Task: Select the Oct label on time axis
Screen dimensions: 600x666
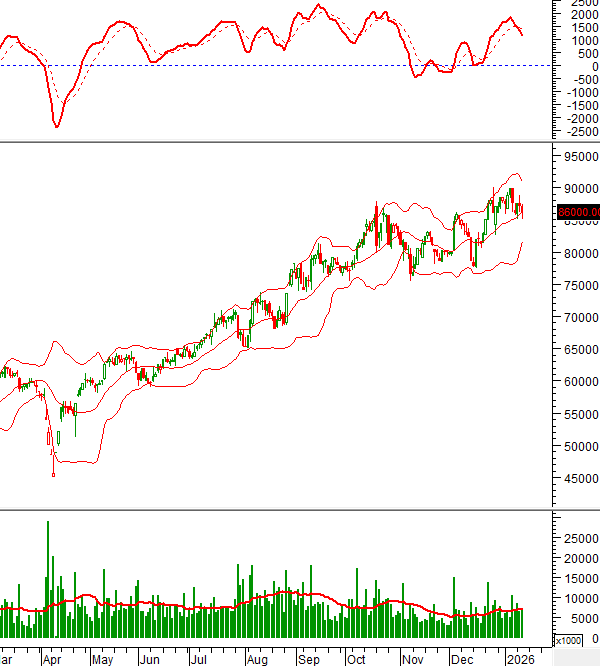Action: [x=356, y=660]
